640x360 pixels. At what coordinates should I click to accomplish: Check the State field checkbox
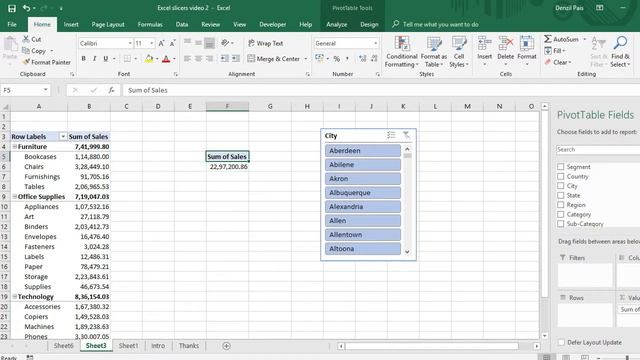pyautogui.click(x=560, y=196)
